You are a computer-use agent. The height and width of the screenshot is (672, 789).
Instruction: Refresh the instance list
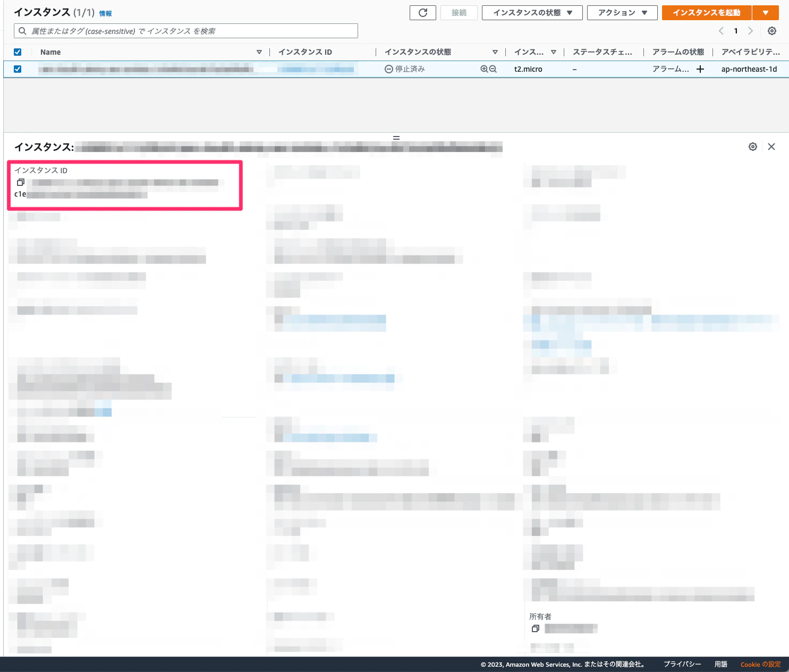click(x=422, y=12)
